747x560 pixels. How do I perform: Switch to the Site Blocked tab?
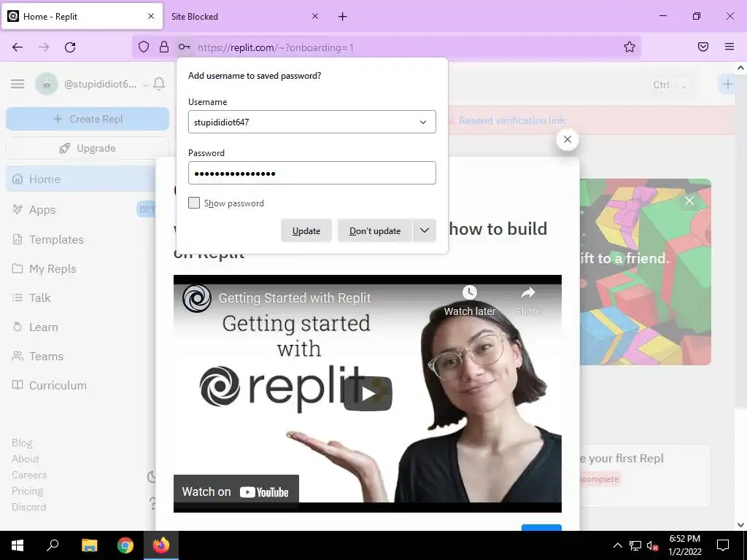(242, 17)
